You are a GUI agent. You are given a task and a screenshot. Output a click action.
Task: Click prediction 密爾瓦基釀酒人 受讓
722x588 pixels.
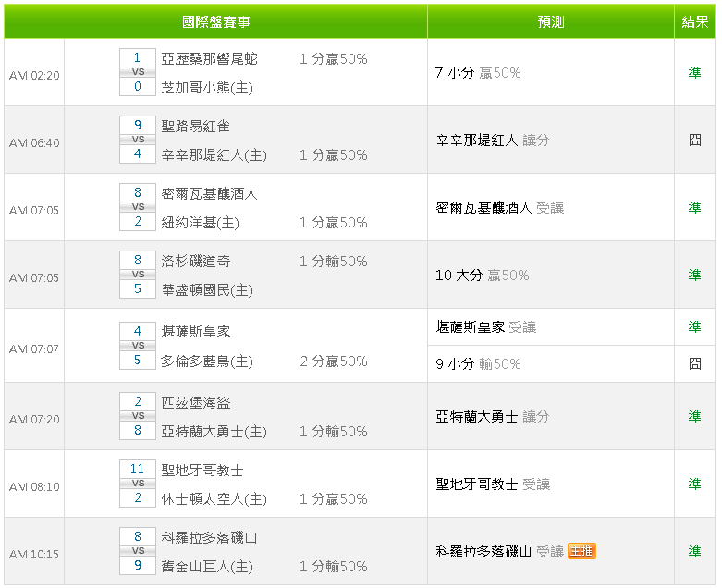(x=499, y=208)
